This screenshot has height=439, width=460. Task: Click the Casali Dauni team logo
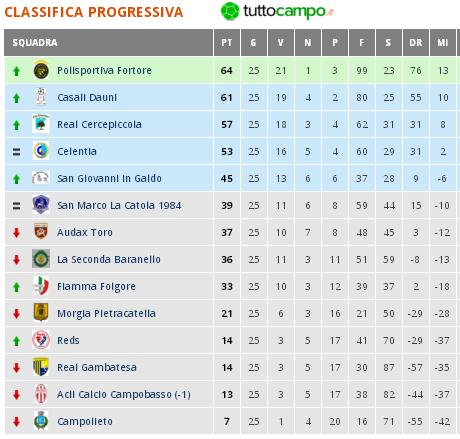click(41, 97)
